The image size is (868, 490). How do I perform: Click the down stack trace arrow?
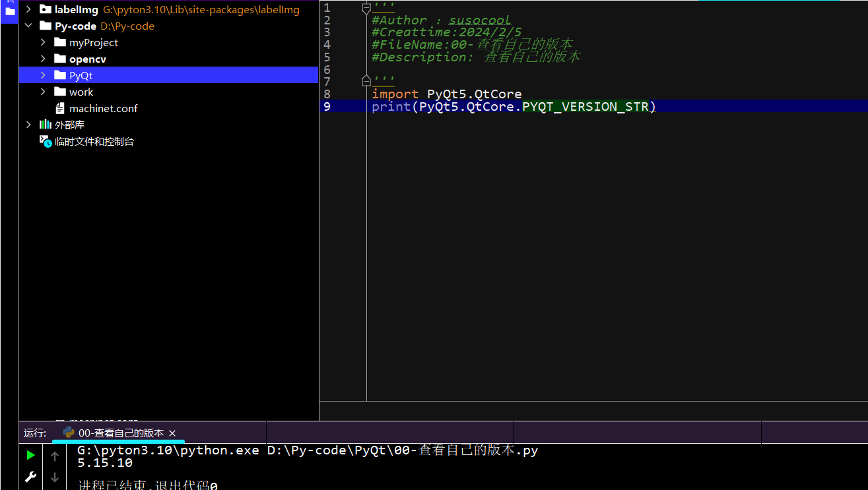[55, 477]
